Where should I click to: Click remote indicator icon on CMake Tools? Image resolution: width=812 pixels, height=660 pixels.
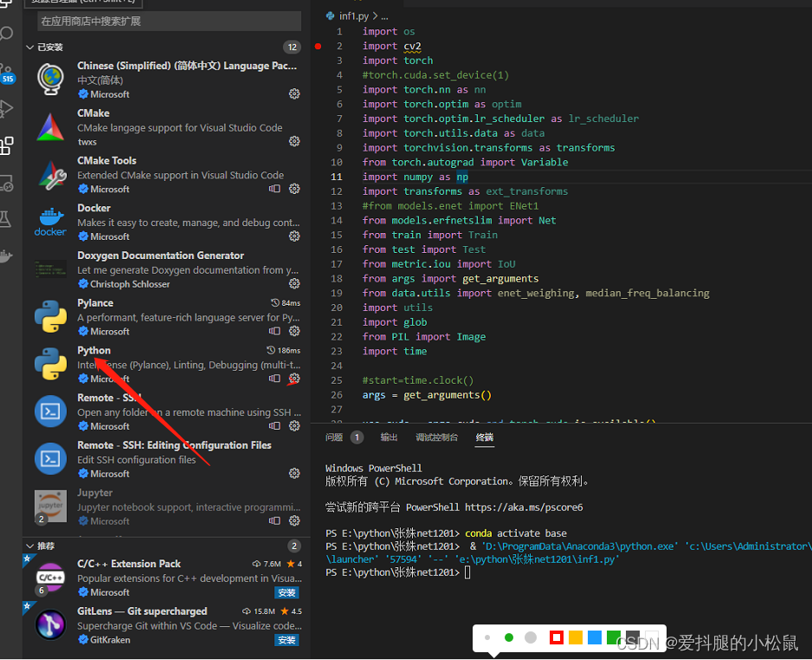pyautogui.click(x=274, y=189)
